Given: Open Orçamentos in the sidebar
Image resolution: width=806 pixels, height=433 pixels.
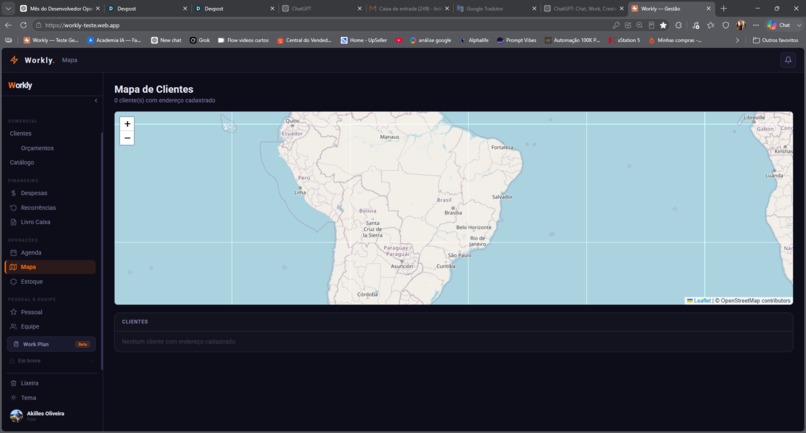Looking at the screenshot, I should tap(37, 148).
